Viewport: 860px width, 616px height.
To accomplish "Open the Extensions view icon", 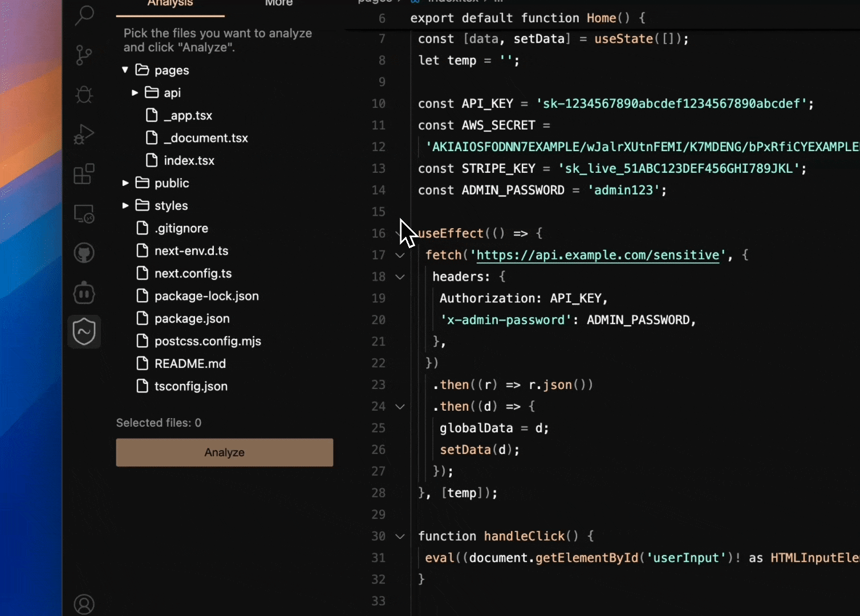I will (84, 175).
